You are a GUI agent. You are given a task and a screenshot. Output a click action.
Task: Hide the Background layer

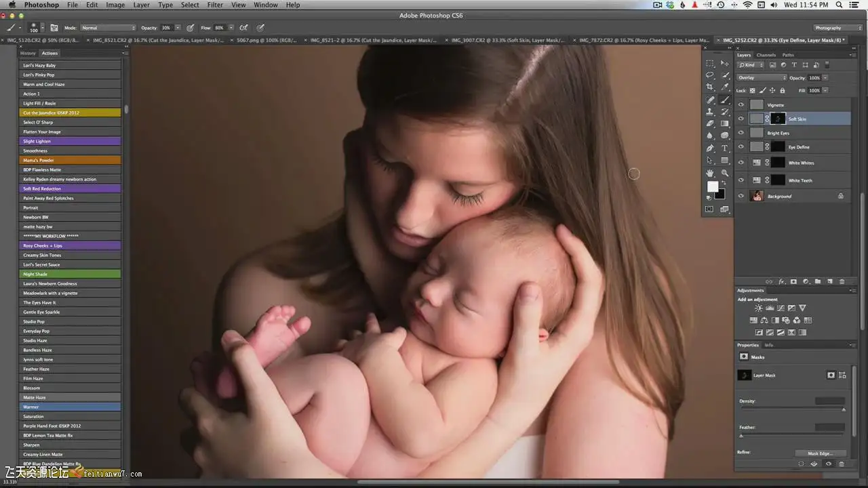(x=741, y=196)
